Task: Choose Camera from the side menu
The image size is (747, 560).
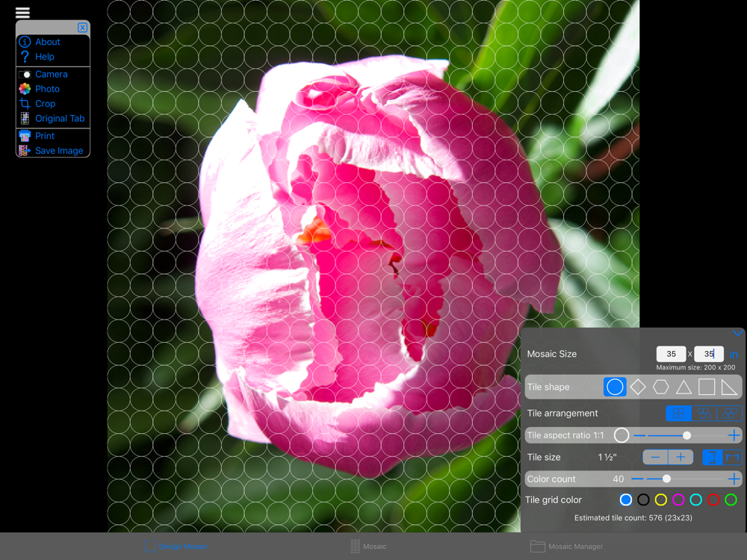Action: [53, 74]
